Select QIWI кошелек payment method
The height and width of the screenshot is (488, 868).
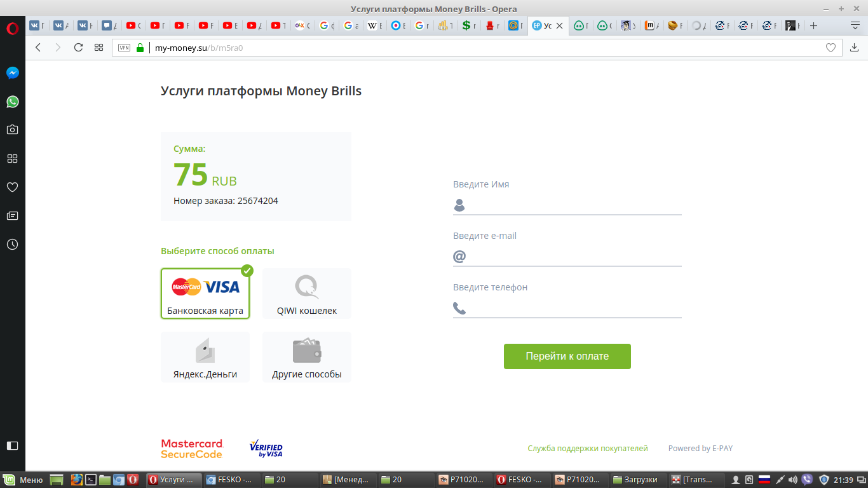pos(307,294)
